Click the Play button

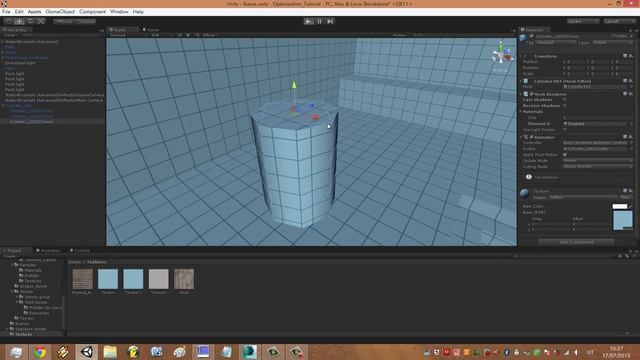pos(309,21)
